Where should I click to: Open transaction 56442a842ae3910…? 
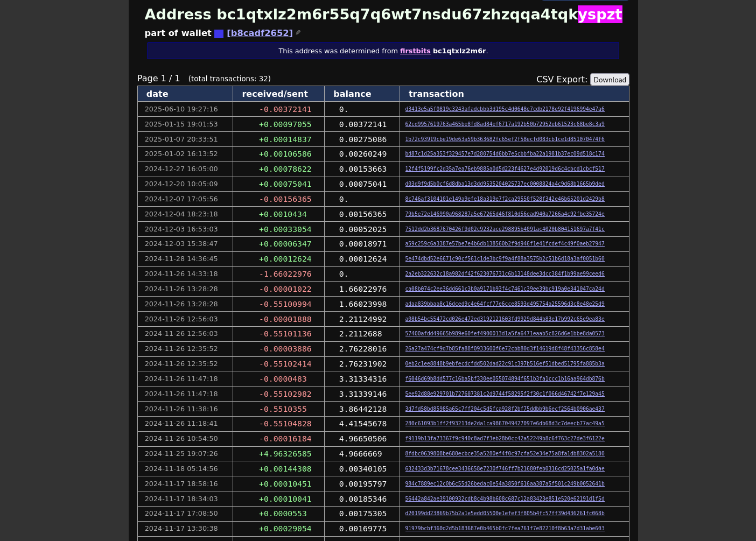tap(505, 499)
